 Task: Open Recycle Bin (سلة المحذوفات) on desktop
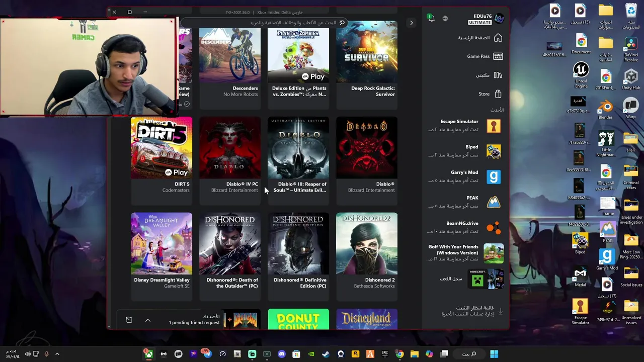631,16
